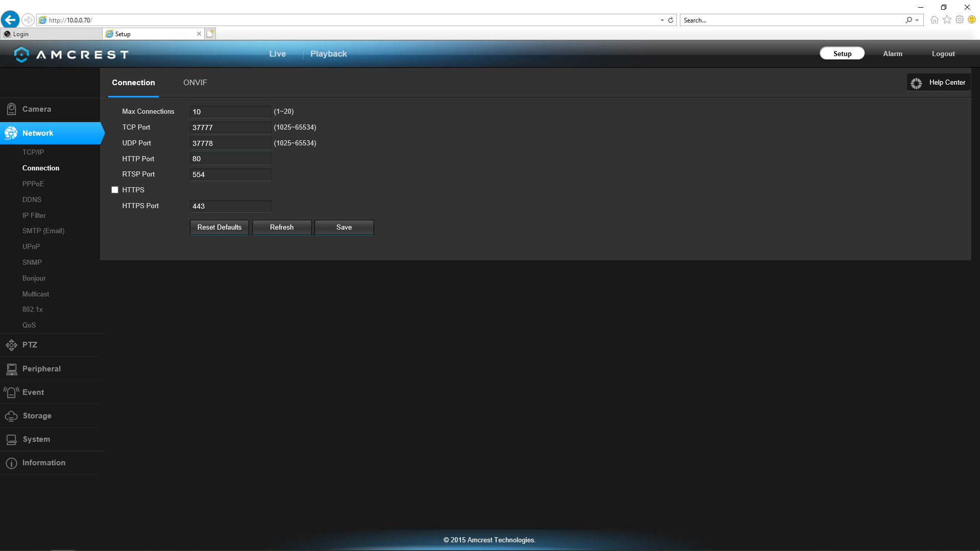980x551 pixels.
Task: Click the Amcrest logo icon
Action: coord(21,54)
